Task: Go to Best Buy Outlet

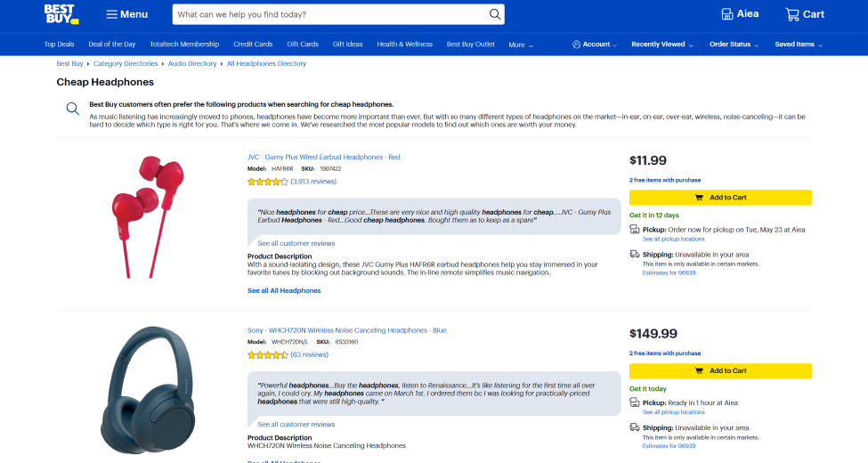Action: coord(471,45)
